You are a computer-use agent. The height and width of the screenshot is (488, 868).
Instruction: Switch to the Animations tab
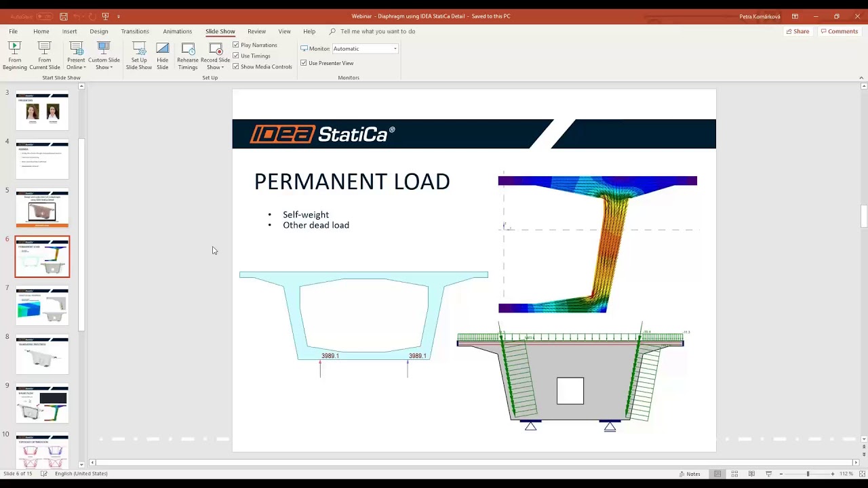click(x=177, y=31)
